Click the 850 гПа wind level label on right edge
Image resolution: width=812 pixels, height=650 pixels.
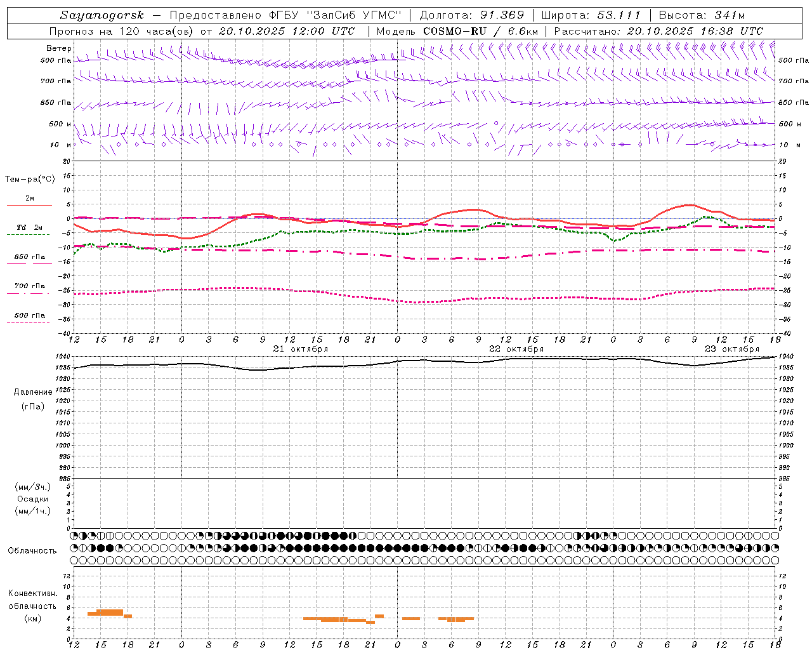(x=794, y=102)
